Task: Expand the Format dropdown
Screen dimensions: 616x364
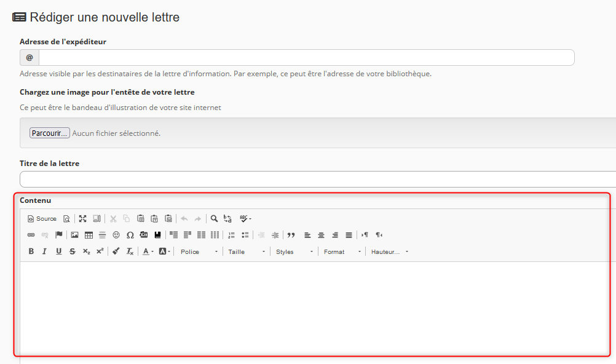Action: (342, 251)
